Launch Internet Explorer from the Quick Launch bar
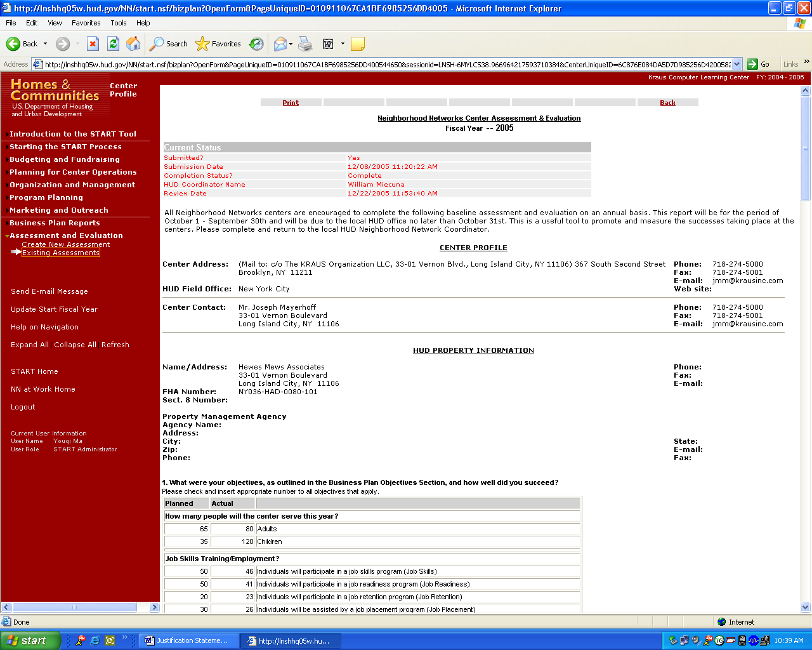Screen dimensions: 812x650 pyautogui.click(x=95, y=640)
